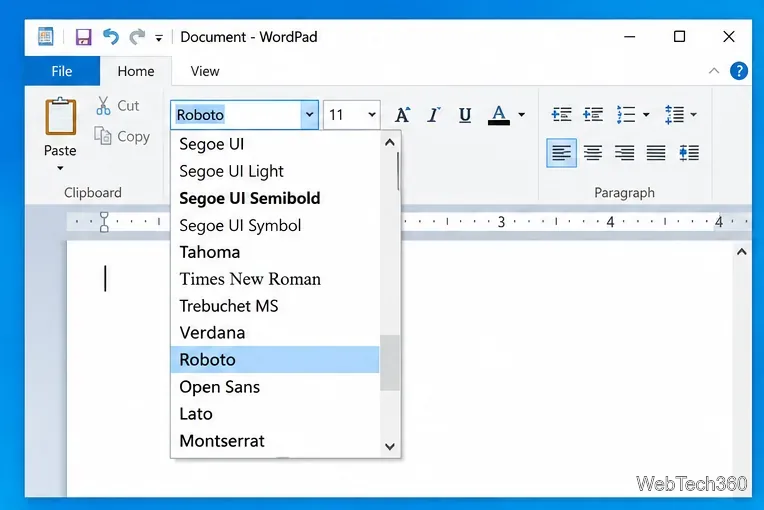This screenshot has width=764, height=510.
Task: Justify the text
Action: coord(656,153)
